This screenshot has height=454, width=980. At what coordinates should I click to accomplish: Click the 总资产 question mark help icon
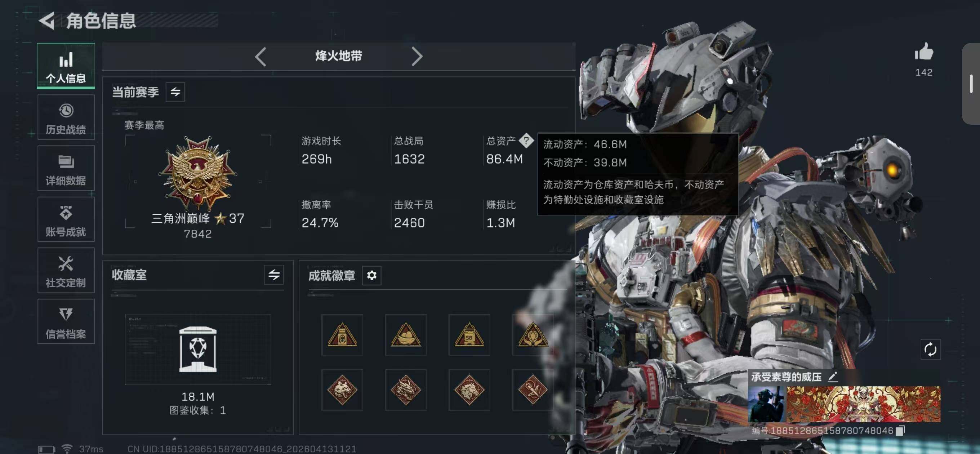coord(526,141)
